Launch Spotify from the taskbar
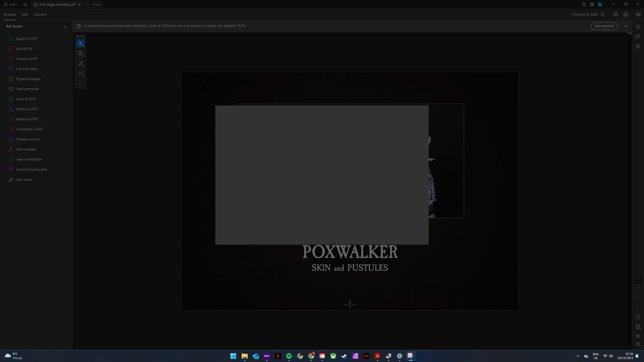This screenshot has width=644, height=362. click(x=289, y=356)
